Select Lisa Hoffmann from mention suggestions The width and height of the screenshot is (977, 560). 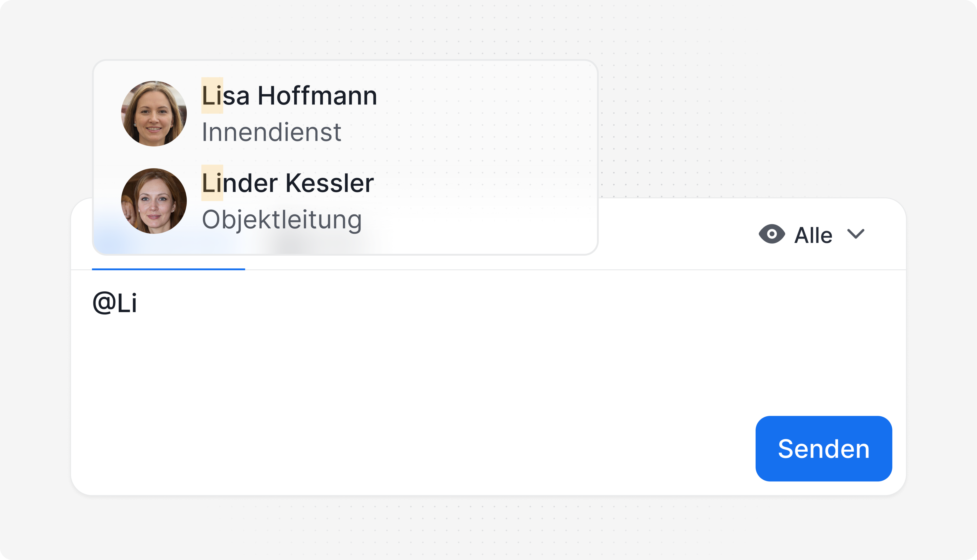click(x=289, y=96)
